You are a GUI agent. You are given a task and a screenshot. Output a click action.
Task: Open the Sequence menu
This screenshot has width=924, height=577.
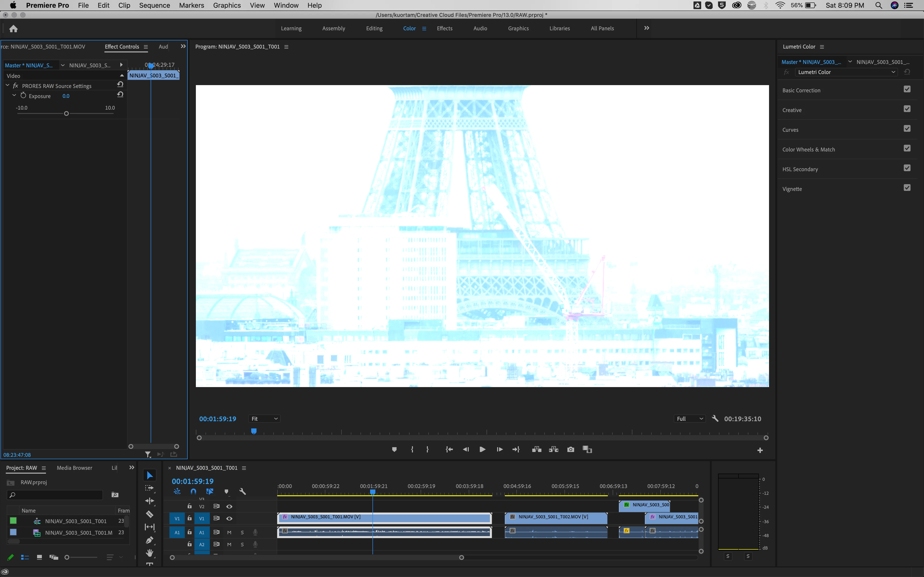point(154,5)
